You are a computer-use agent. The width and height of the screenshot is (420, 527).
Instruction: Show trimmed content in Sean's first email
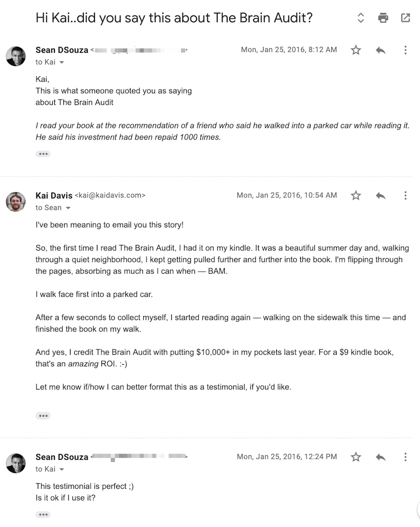43,154
